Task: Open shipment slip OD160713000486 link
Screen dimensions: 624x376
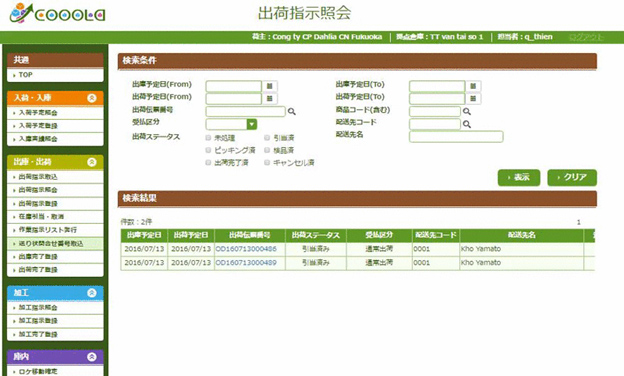Action: (x=246, y=249)
